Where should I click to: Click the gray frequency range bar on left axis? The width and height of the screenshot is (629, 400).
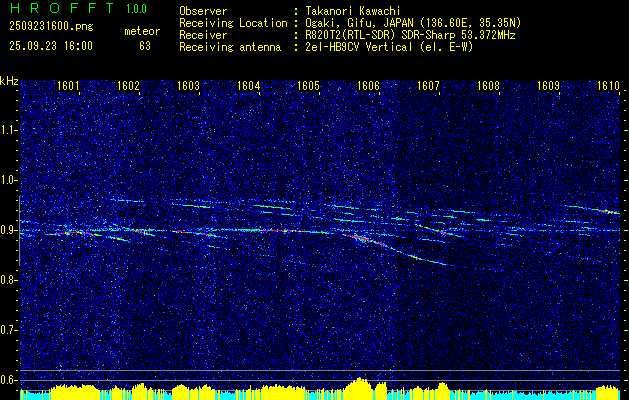tap(20, 231)
